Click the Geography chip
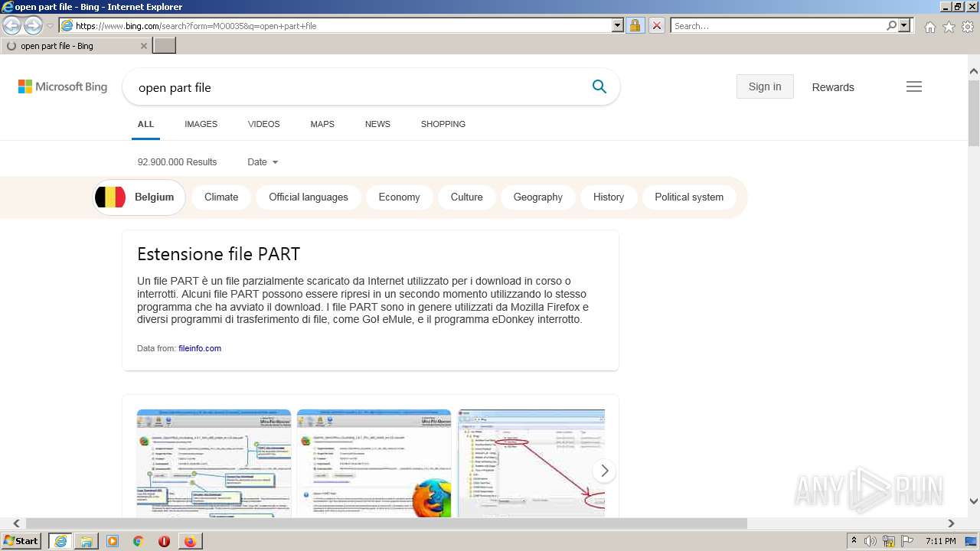980x551 pixels. coord(537,197)
